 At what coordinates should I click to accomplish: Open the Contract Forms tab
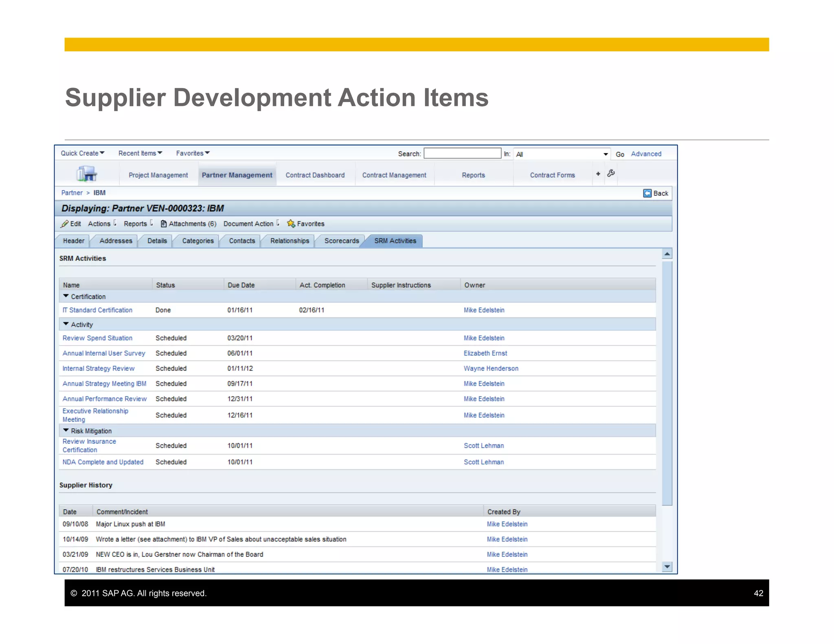(x=552, y=175)
